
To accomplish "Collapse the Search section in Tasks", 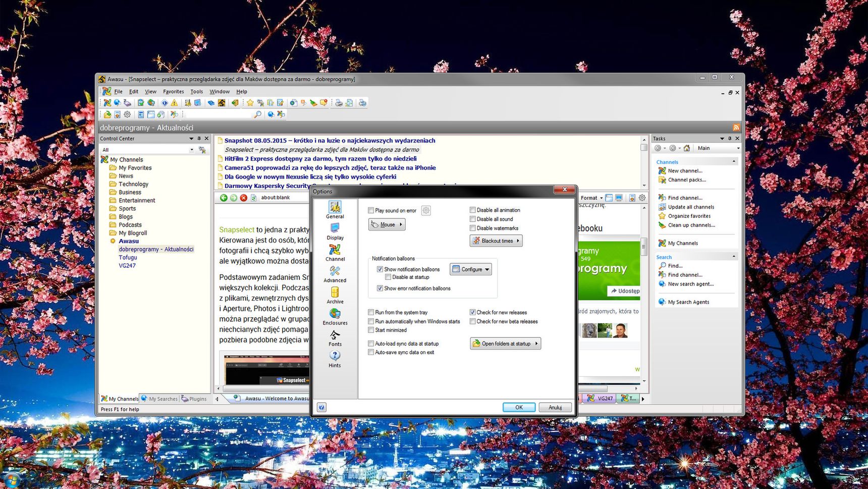I will 734,257.
